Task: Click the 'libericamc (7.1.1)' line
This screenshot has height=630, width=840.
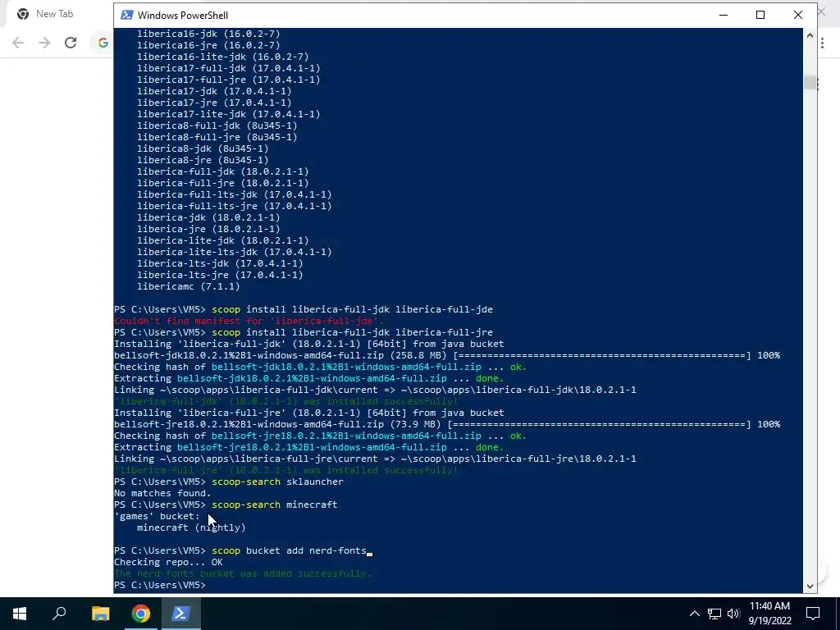Action: point(188,286)
